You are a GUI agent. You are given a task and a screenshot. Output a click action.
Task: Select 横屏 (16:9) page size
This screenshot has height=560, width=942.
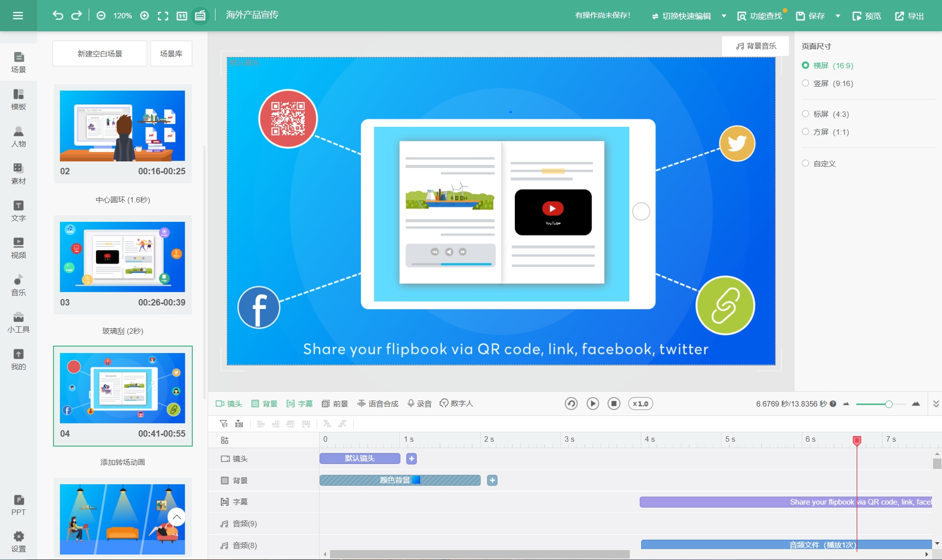coord(827,65)
